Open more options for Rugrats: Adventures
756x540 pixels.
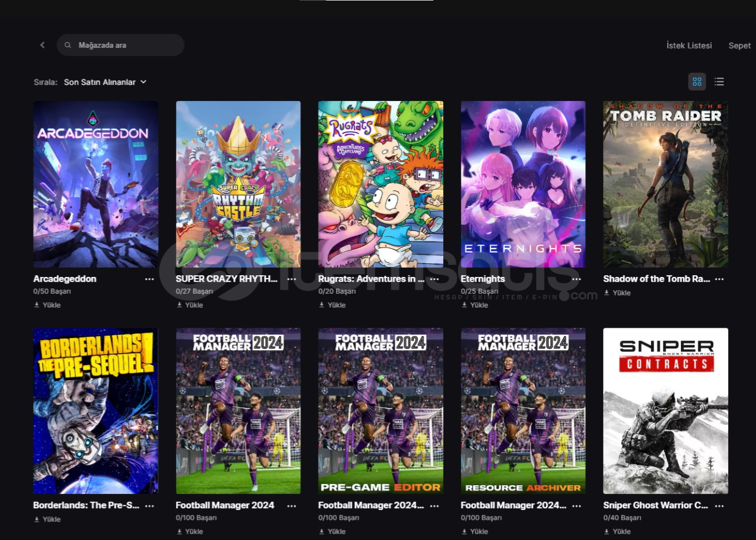[435, 279]
